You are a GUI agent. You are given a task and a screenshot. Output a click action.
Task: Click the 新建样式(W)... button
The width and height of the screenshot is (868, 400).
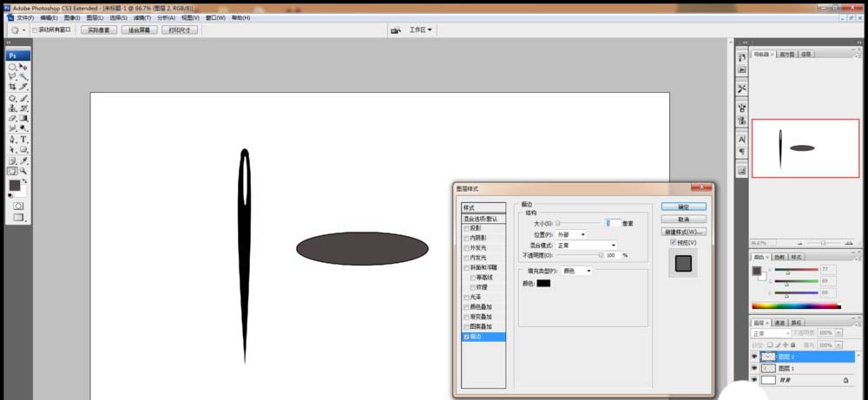pyautogui.click(x=684, y=232)
